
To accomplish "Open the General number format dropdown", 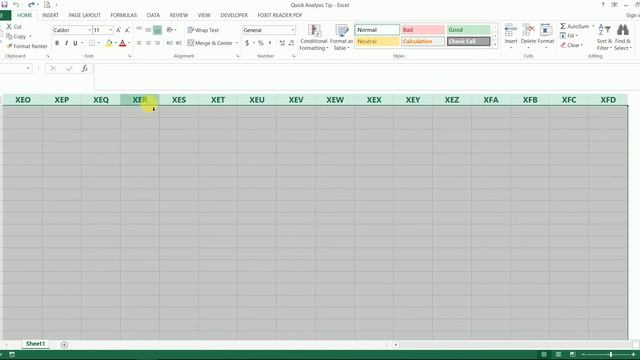I will [293, 30].
